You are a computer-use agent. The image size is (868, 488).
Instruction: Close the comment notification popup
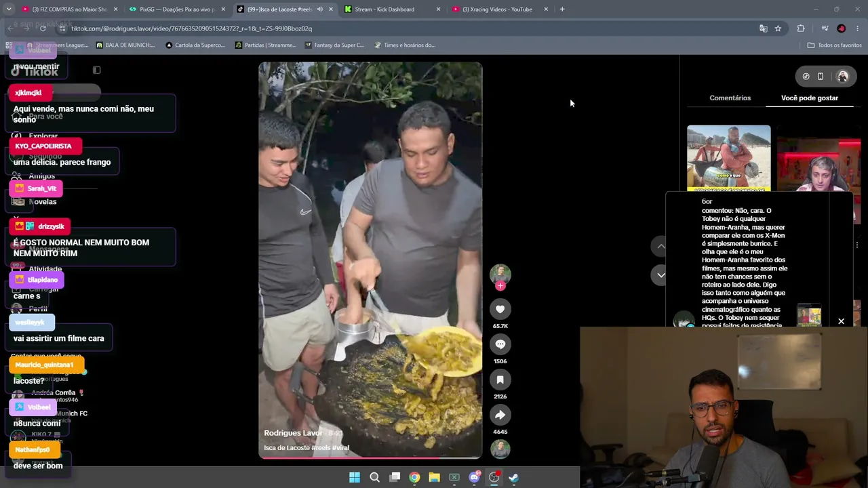[x=841, y=321]
